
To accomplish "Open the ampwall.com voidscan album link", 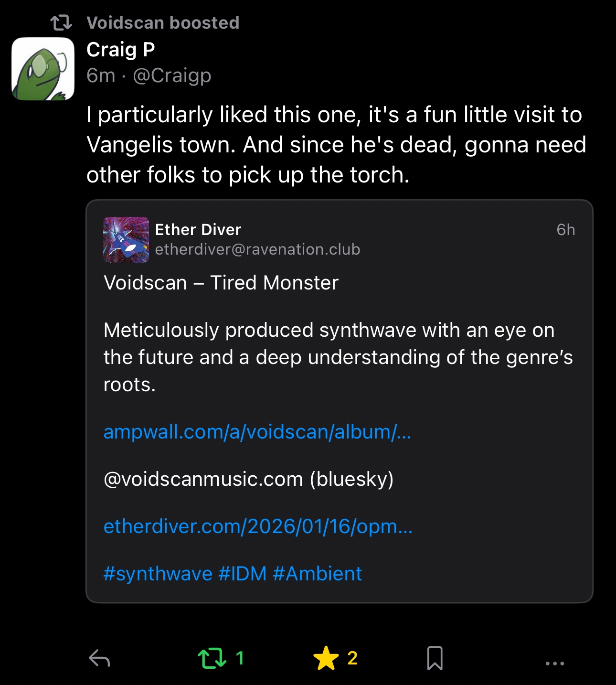I will (x=257, y=432).
